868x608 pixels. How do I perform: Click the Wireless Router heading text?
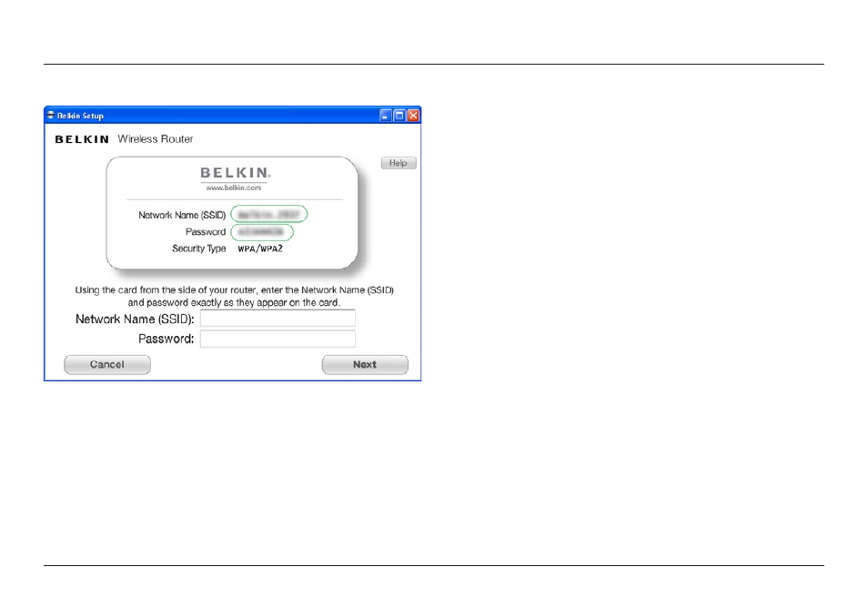[156, 139]
